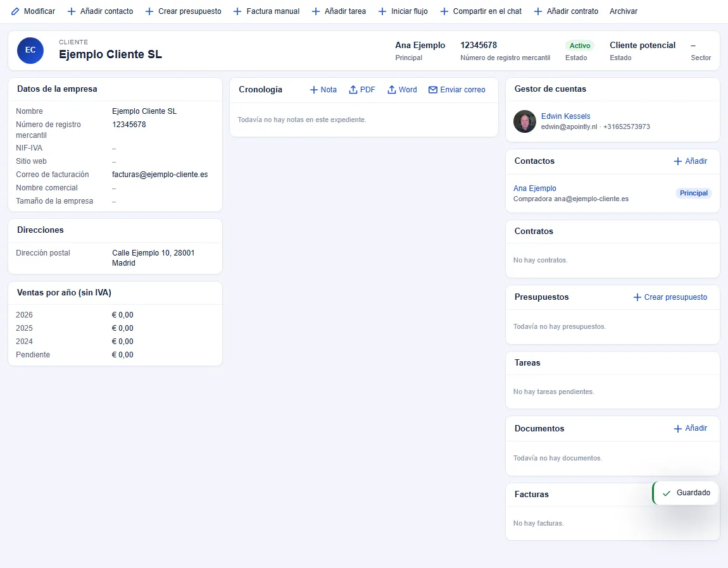Image resolution: width=728 pixels, height=568 pixels.
Task: Archive the client with Archivar
Action: pos(624,11)
